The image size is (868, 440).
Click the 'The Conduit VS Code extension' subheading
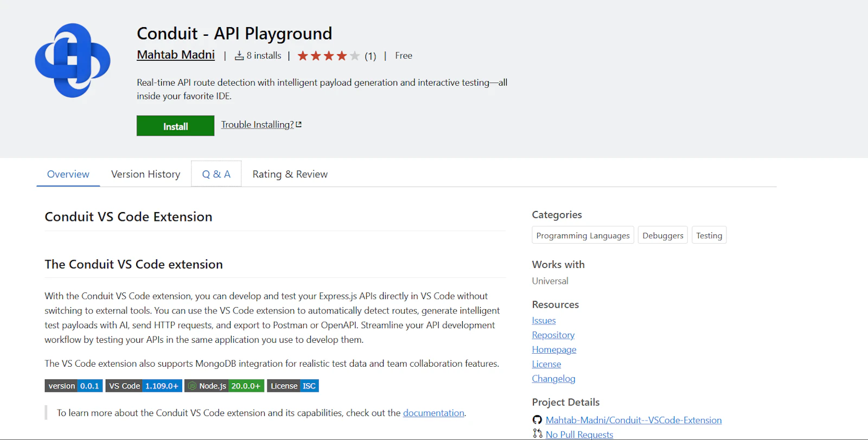[x=133, y=264]
